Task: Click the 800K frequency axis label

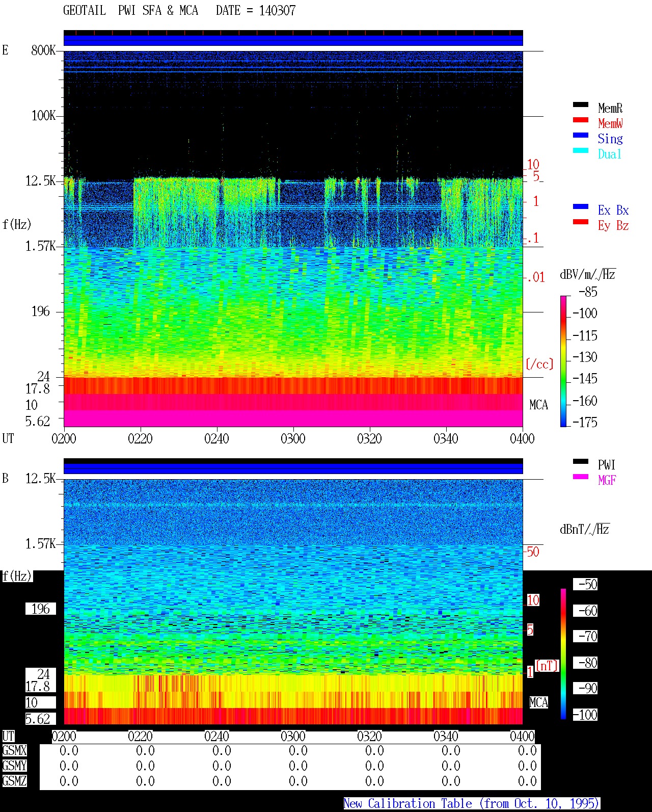Action: click(x=43, y=50)
